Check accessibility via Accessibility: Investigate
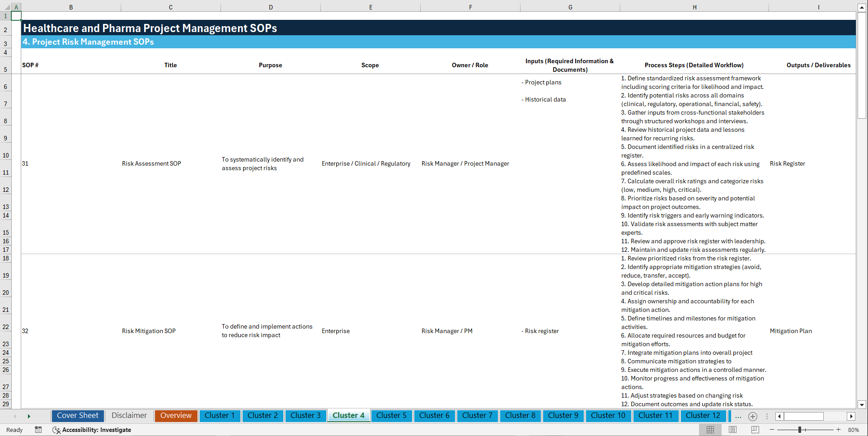The height and width of the screenshot is (436, 868). point(92,430)
